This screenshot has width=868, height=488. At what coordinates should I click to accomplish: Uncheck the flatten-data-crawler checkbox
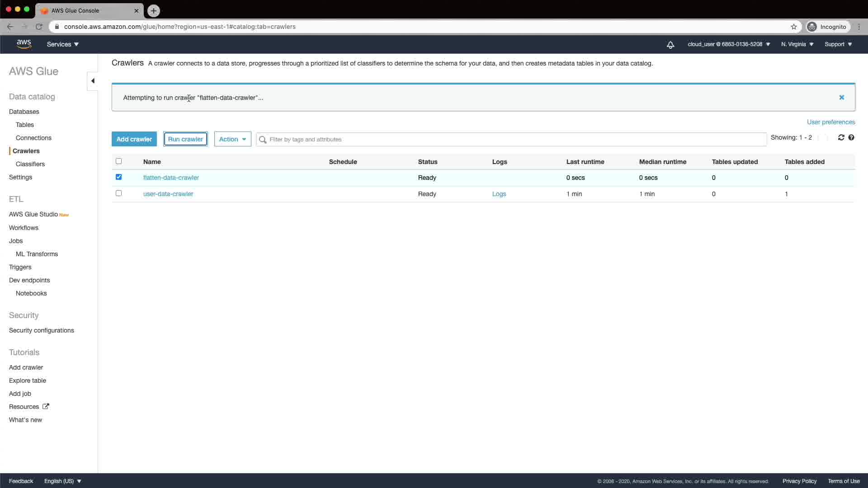[118, 177]
